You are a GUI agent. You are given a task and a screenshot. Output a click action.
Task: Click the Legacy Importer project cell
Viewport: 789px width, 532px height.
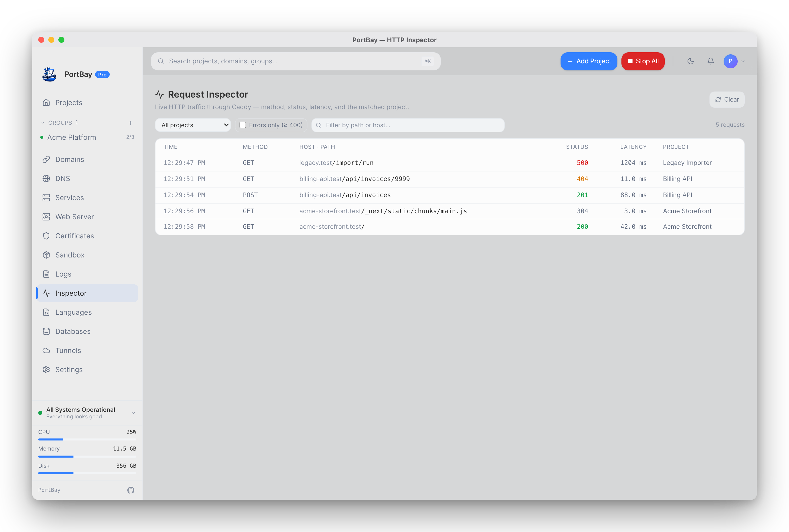[x=687, y=163]
